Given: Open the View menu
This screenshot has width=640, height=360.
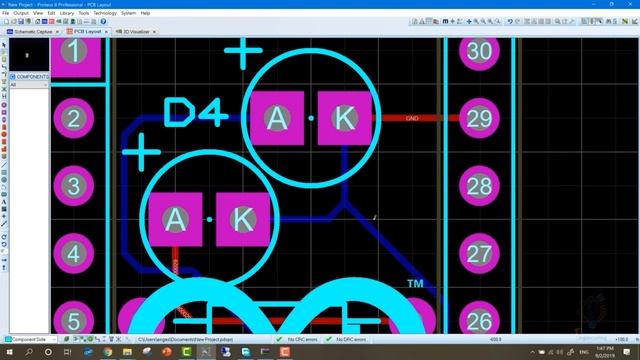Looking at the screenshot, I should (38, 13).
